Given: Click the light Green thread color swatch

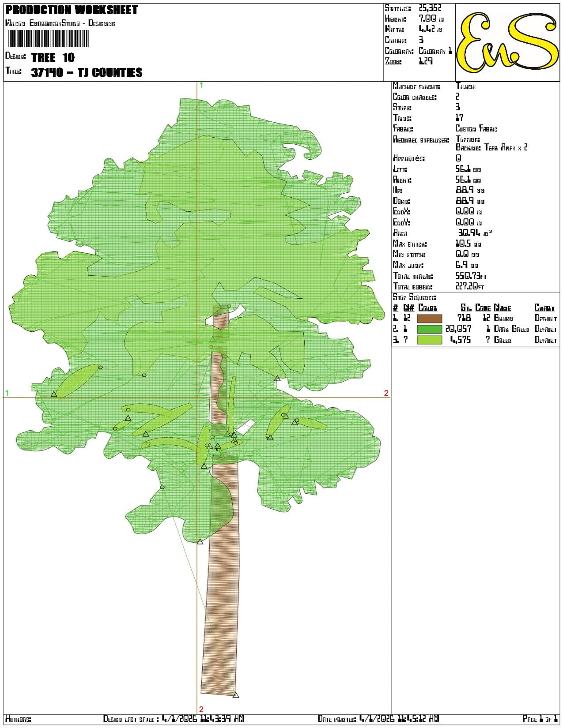Looking at the screenshot, I should tap(429, 340).
